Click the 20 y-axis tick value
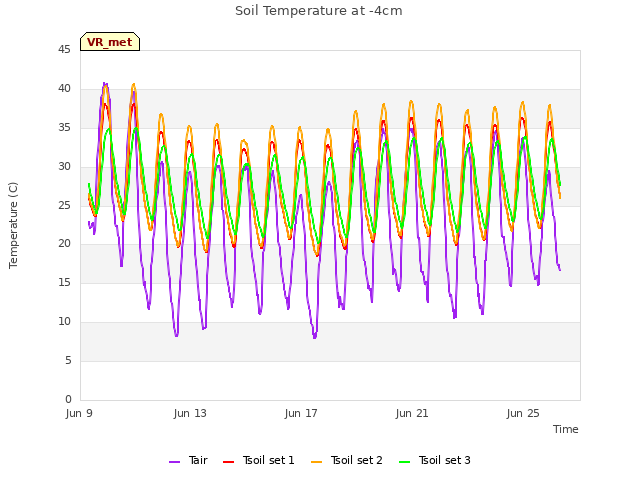This screenshot has height=480, width=640. click(64, 244)
